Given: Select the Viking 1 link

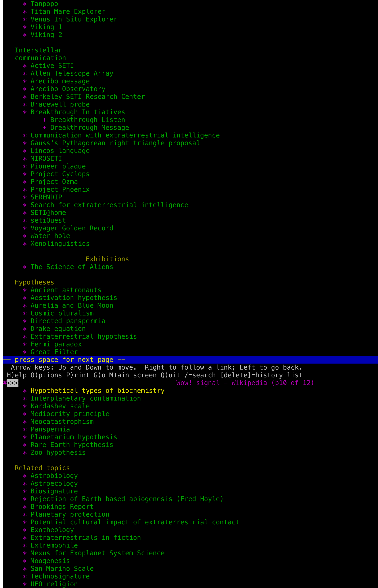Looking at the screenshot, I should (46, 27).
